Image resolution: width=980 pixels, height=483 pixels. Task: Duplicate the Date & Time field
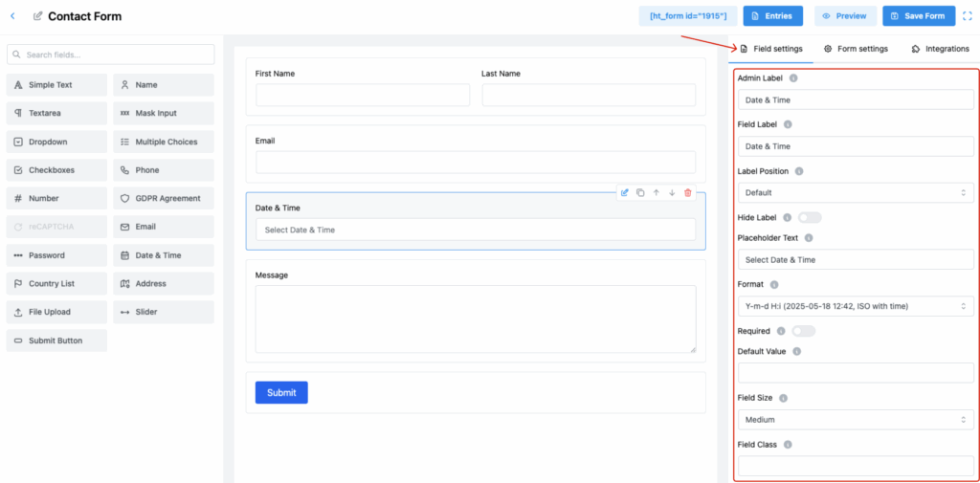640,193
